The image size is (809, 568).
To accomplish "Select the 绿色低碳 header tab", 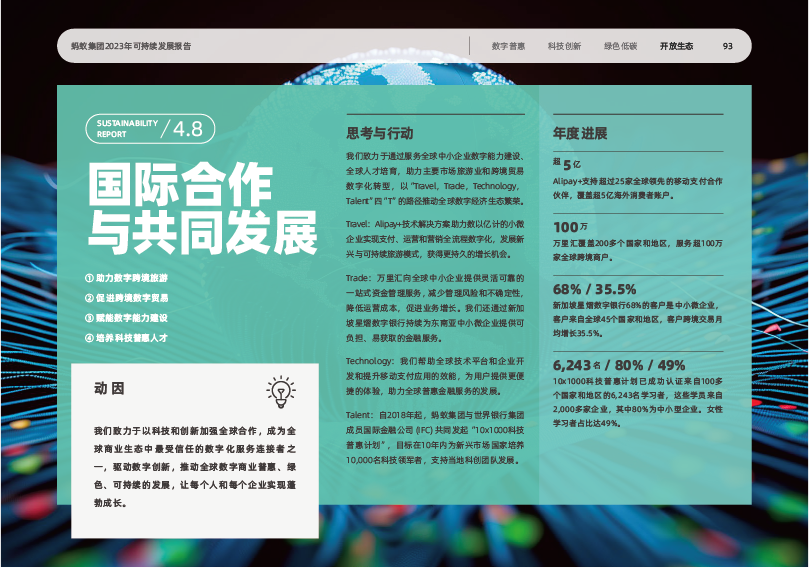I will point(620,46).
